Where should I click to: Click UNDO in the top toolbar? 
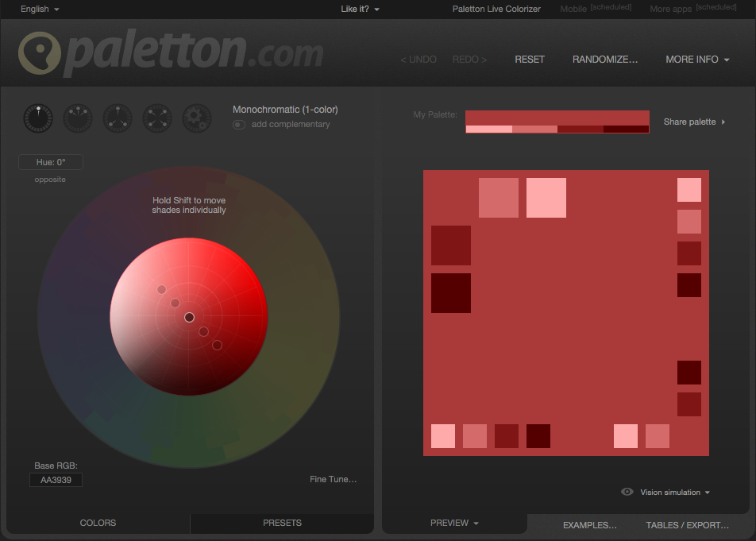(x=418, y=59)
